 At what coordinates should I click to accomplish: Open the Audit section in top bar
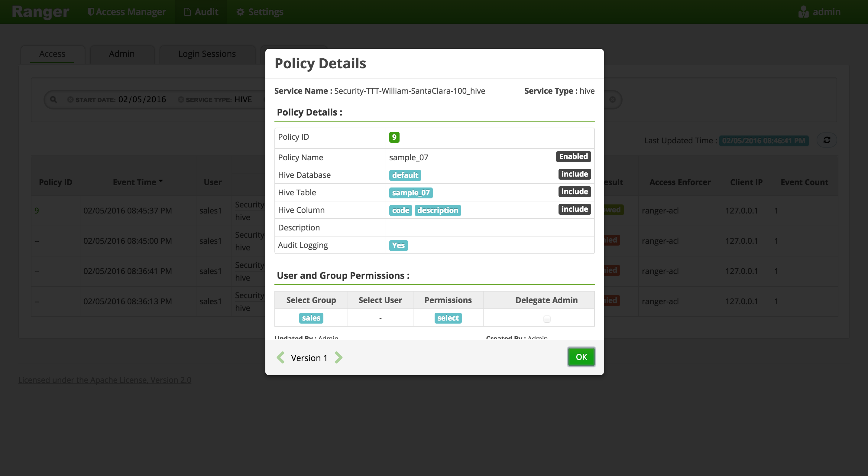201,12
